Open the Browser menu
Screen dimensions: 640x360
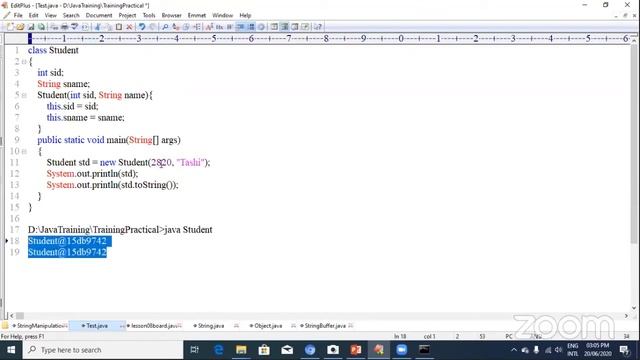(x=171, y=16)
